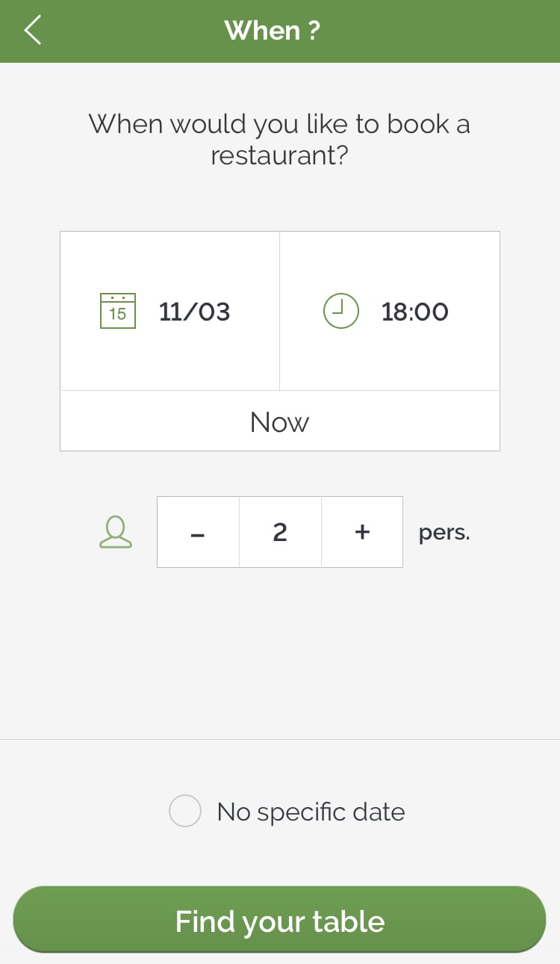Viewport: 560px width, 964px height.
Task: Tap the When ? header title
Action: [x=272, y=31]
